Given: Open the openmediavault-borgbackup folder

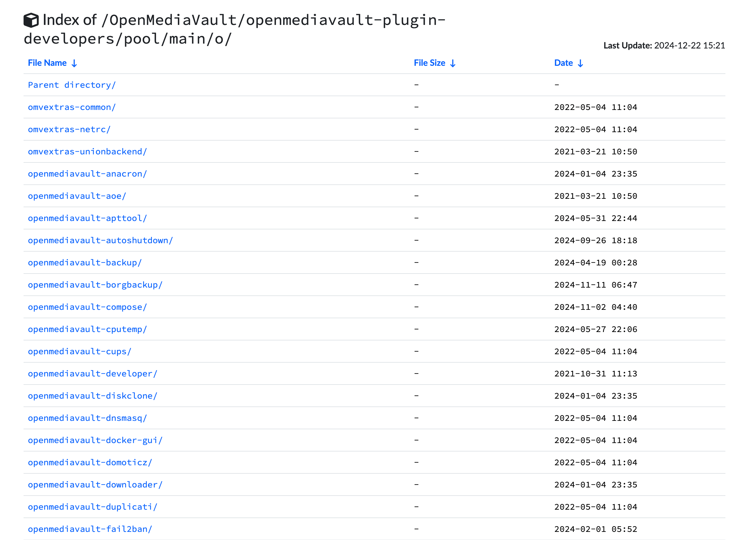Looking at the screenshot, I should (x=95, y=285).
